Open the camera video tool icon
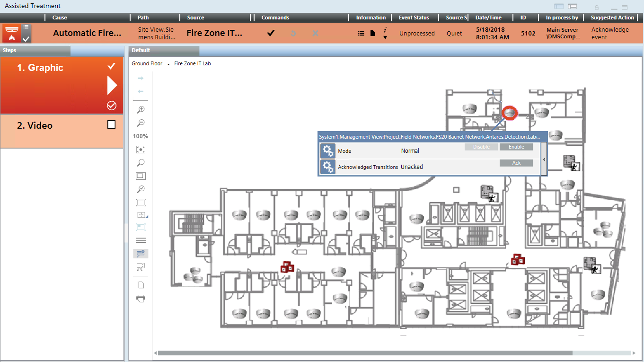This screenshot has width=644, height=362. pos(141,266)
